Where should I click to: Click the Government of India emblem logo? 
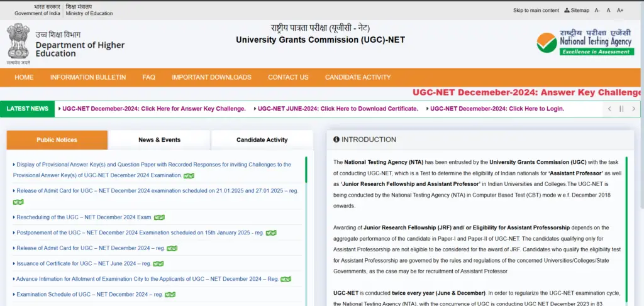18,44
